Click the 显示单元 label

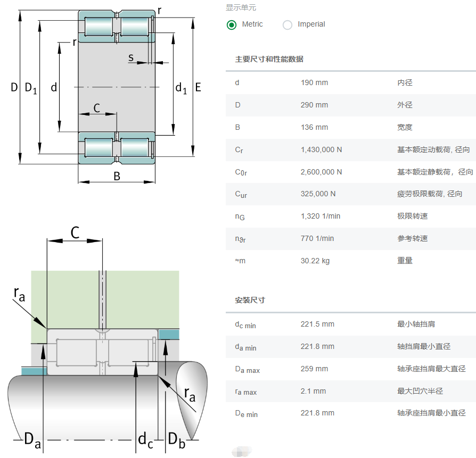tap(241, 7)
